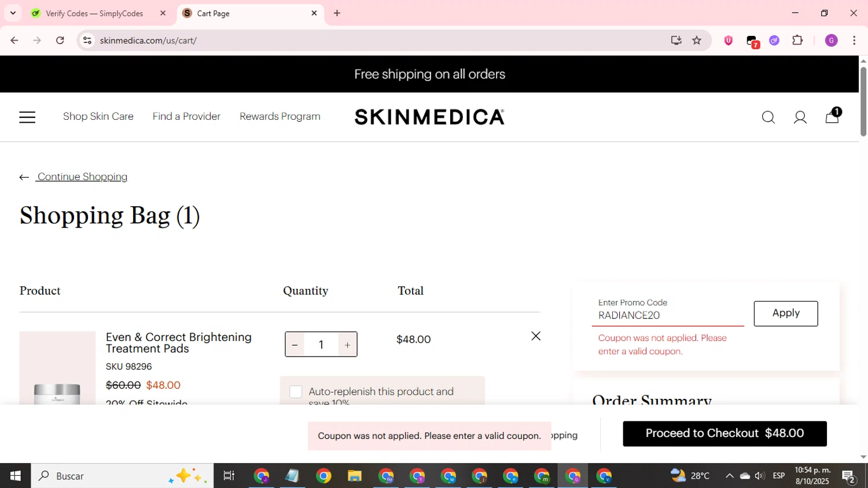Open the site search magnifier
The height and width of the screenshot is (488, 868).
[x=768, y=118]
